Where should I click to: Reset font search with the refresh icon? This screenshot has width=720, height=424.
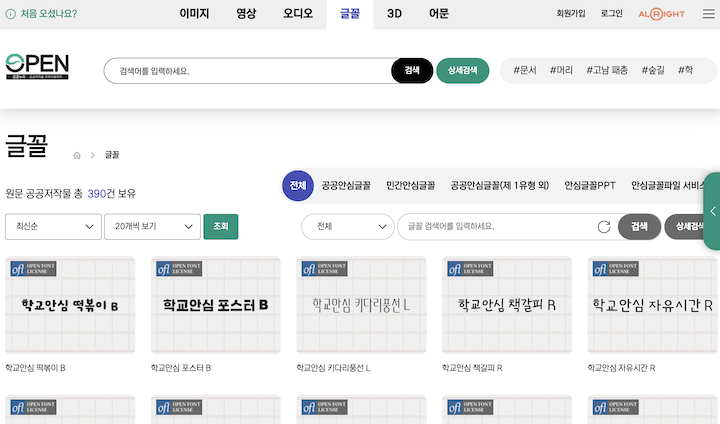603,227
